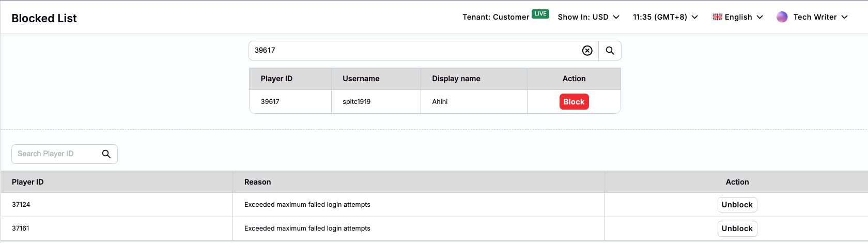Unblock player 37161
The image size is (868, 243).
pyautogui.click(x=737, y=229)
